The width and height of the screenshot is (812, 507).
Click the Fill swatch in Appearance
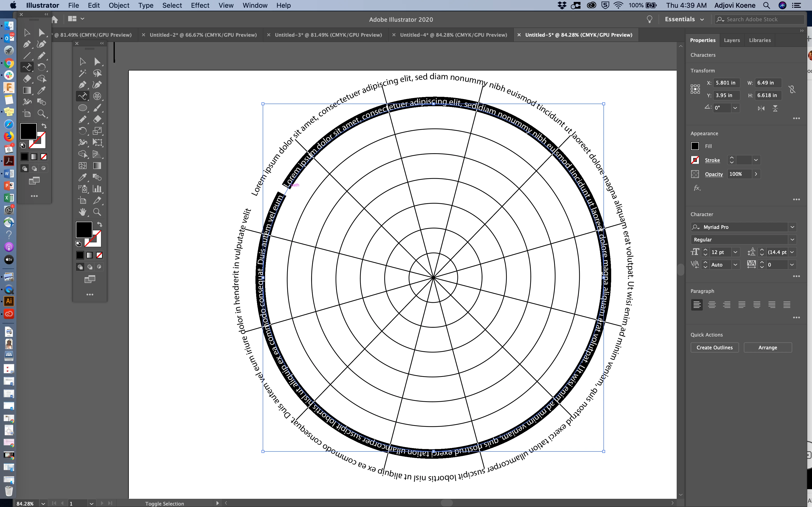[695, 146]
